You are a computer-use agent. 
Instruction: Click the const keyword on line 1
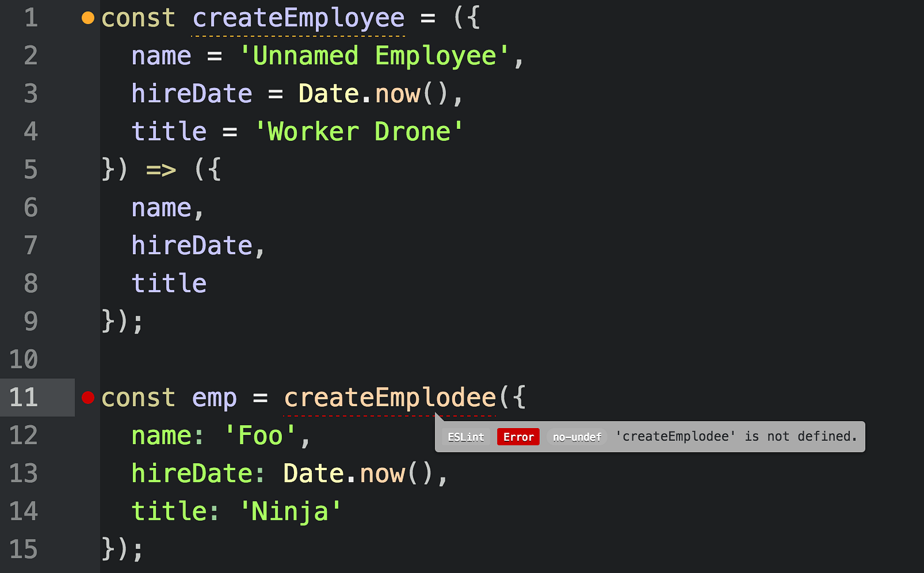tap(139, 18)
